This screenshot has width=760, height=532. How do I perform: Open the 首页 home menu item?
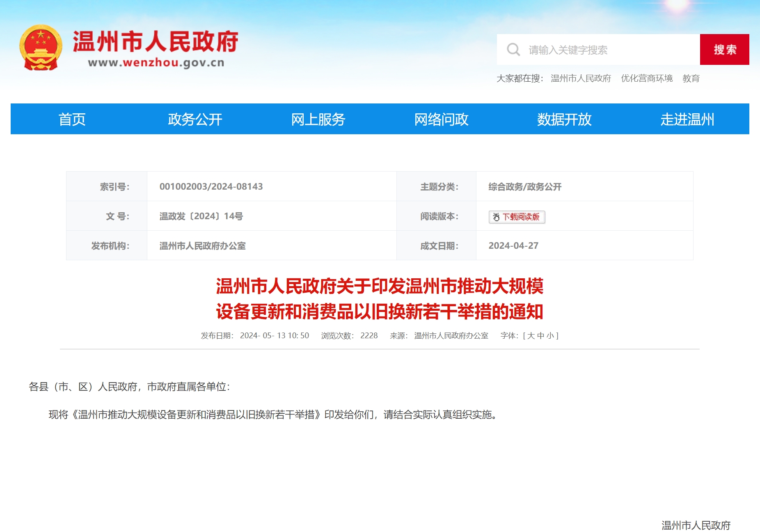click(x=72, y=119)
